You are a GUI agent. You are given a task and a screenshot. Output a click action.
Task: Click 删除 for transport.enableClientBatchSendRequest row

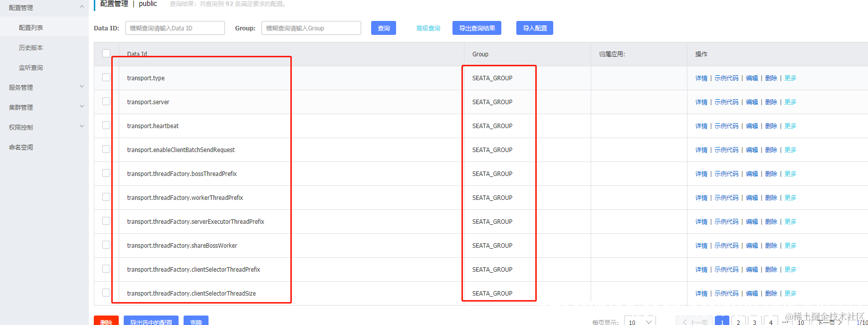[x=771, y=150]
